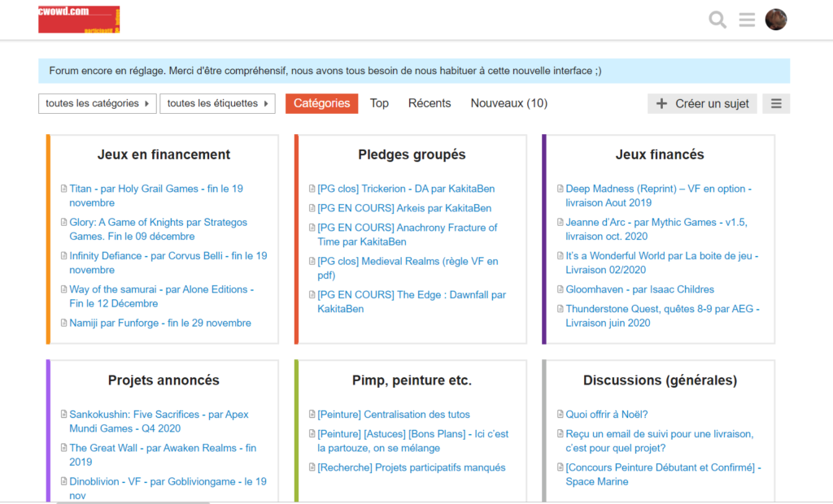The width and height of the screenshot is (833, 504).
Task: Click the document icon beside Sankokushin
Action: coord(63,415)
